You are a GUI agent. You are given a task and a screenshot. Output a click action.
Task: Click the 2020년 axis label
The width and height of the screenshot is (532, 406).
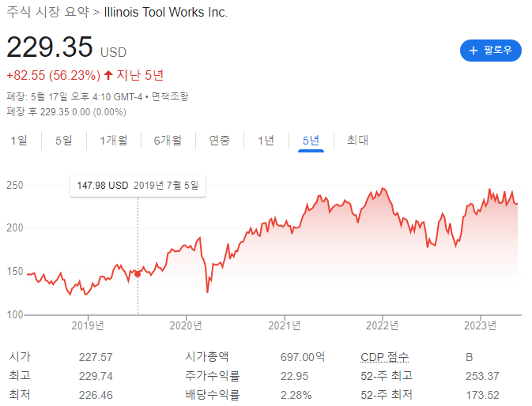[186, 325]
